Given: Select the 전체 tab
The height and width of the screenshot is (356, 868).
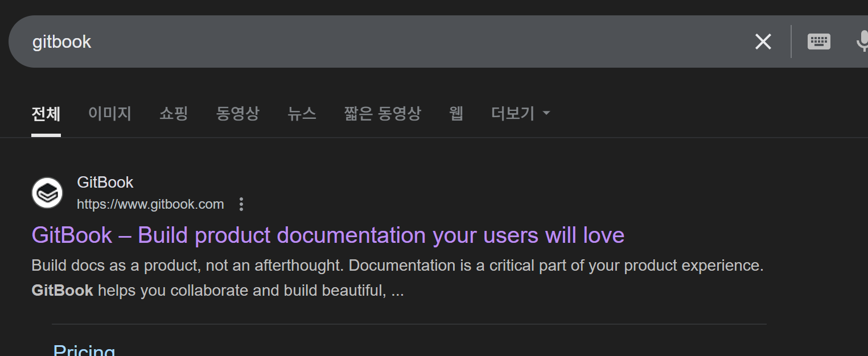Looking at the screenshot, I should click(46, 113).
